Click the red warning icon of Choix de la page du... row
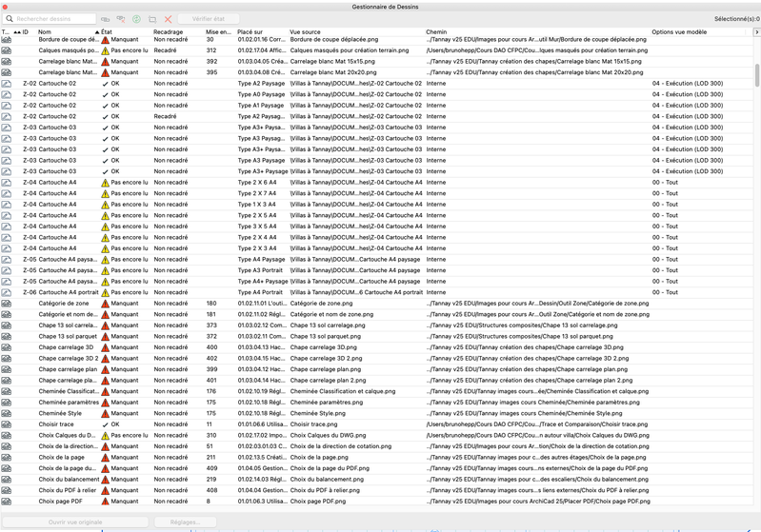 click(x=105, y=468)
